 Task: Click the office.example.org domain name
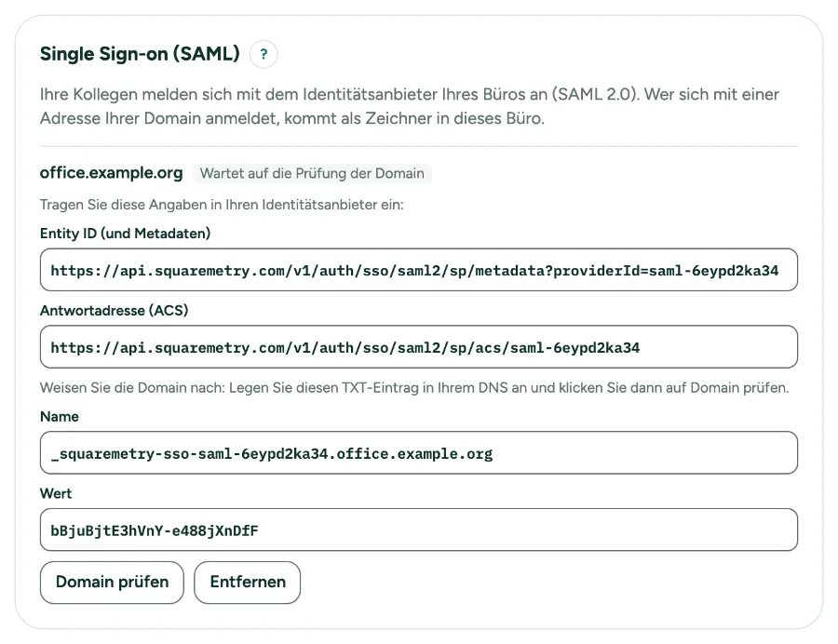click(x=111, y=173)
